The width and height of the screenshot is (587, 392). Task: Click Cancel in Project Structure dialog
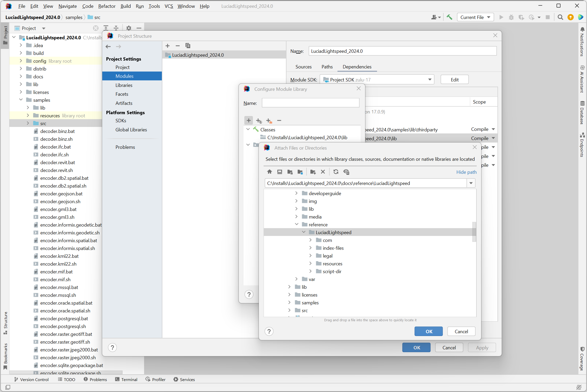449,348
